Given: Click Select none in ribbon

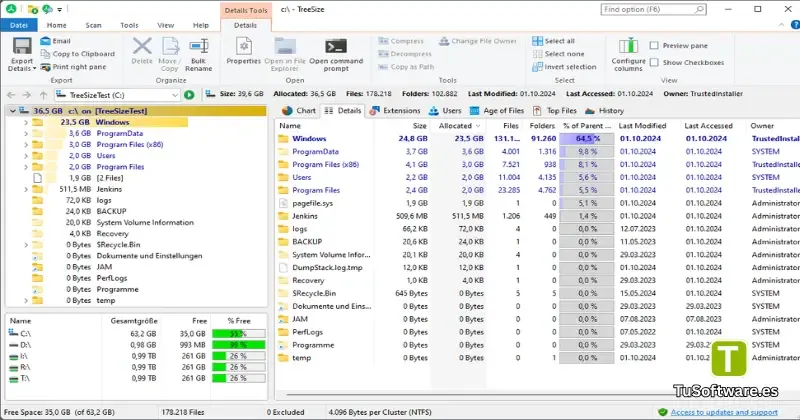Looking at the screenshot, I should [558, 54].
